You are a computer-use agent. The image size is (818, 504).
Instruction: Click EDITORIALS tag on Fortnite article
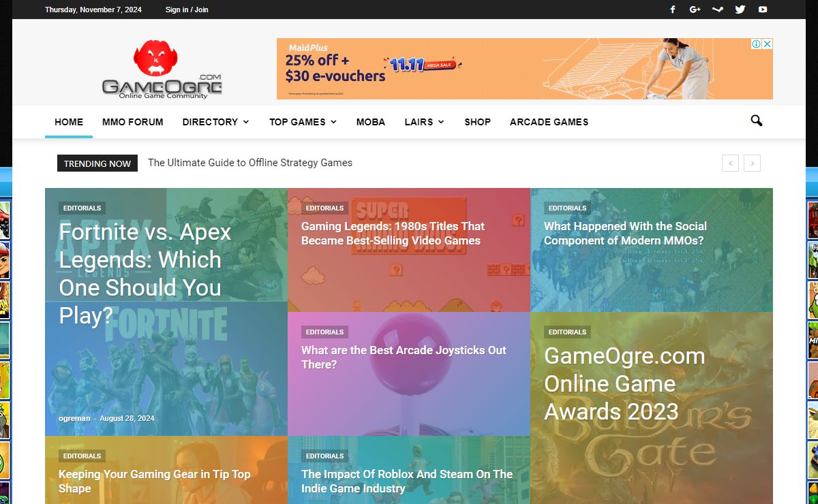pyautogui.click(x=82, y=208)
